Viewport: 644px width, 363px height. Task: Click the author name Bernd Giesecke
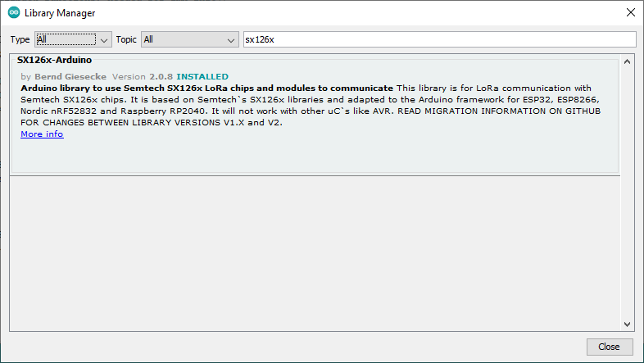[70, 77]
